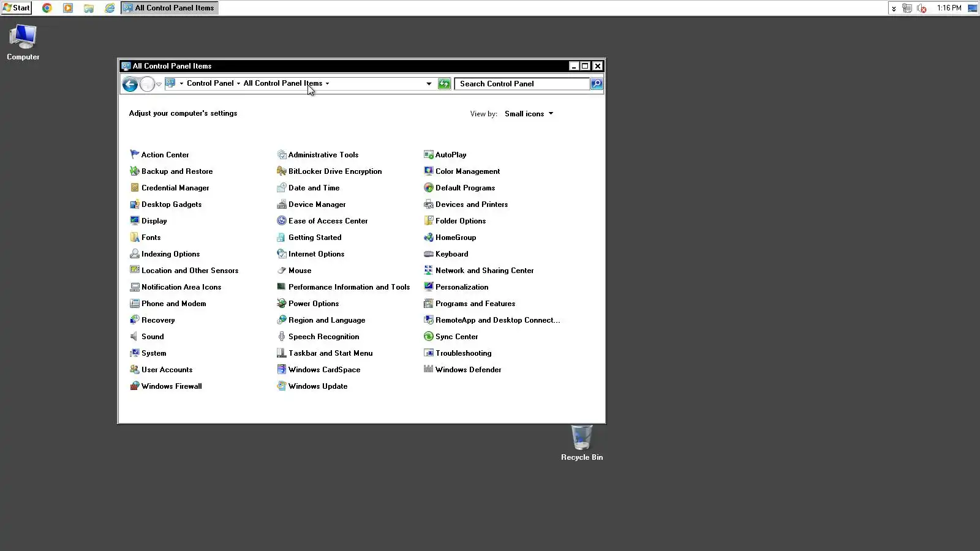Open Credential Manager via its vault icon
Screen dimensions: 980x551
tap(135, 187)
